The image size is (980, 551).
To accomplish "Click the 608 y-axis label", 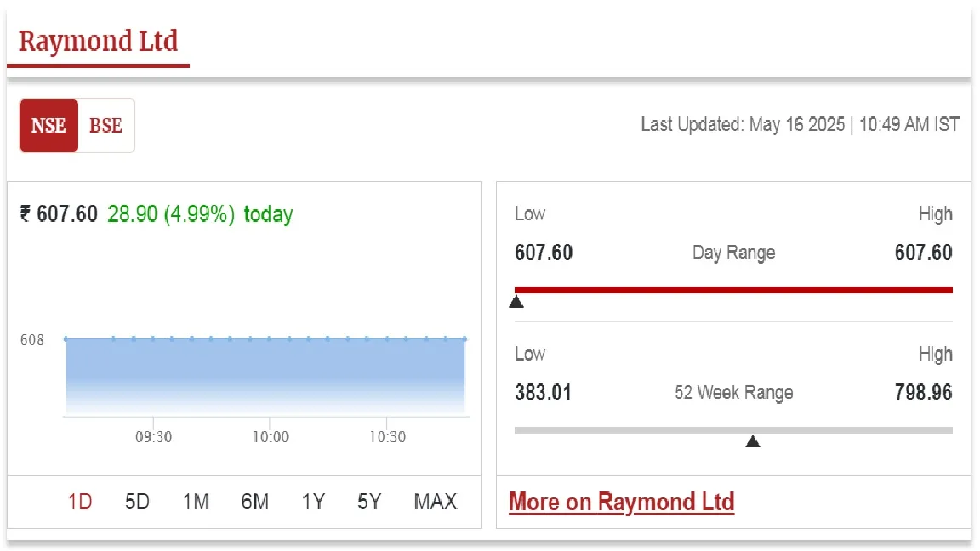I will [x=31, y=340].
